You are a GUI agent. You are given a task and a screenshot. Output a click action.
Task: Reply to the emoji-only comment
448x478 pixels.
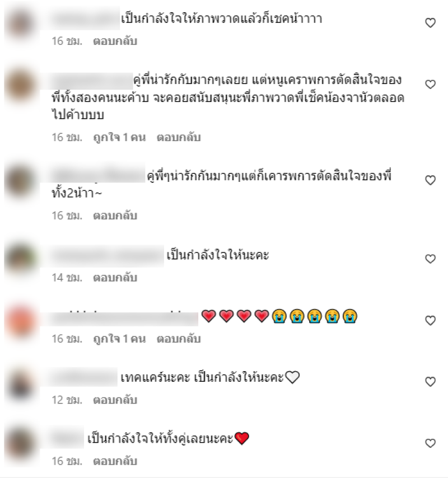coord(179,339)
